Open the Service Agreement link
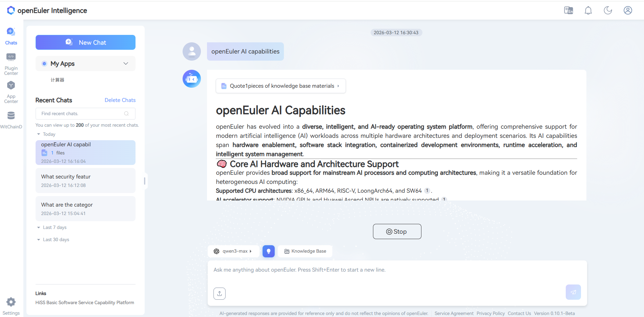Image resolution: width=644 pixels, height=317 pixels. click(454, 314)
